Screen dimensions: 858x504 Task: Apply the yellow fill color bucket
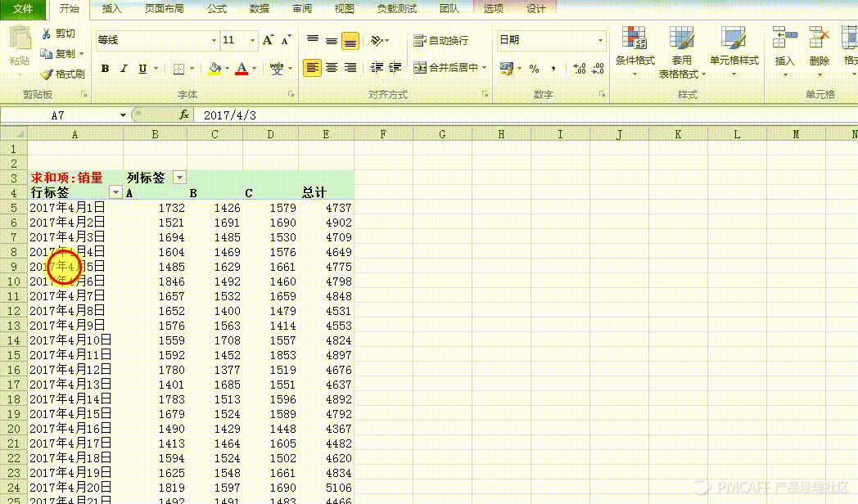click(x=214, y=69)
